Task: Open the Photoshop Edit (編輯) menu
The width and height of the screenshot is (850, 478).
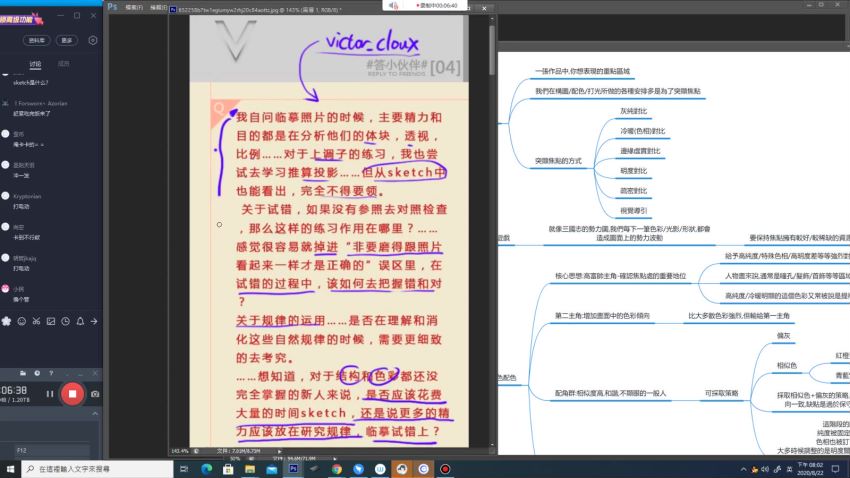Action: coord(158,8)
